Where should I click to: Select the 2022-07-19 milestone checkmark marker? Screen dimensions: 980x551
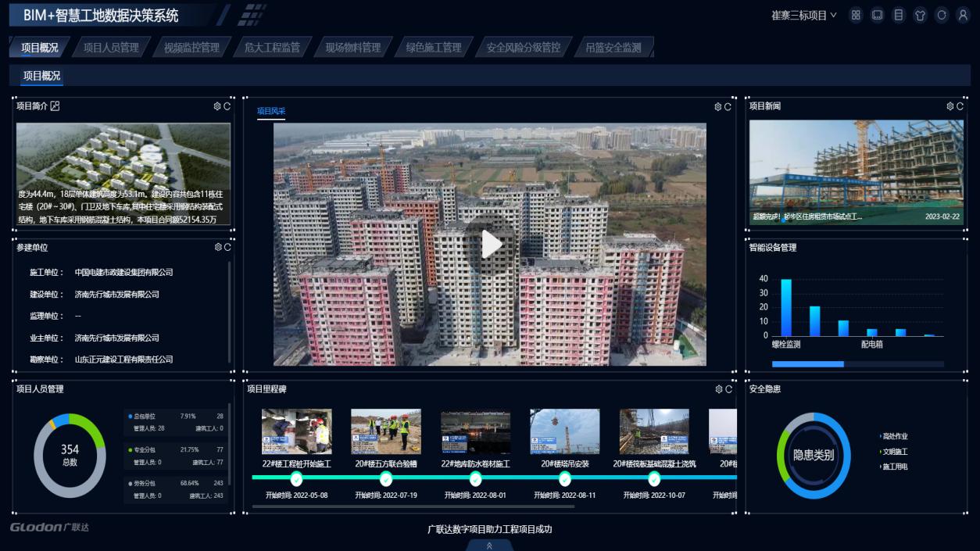386,479
